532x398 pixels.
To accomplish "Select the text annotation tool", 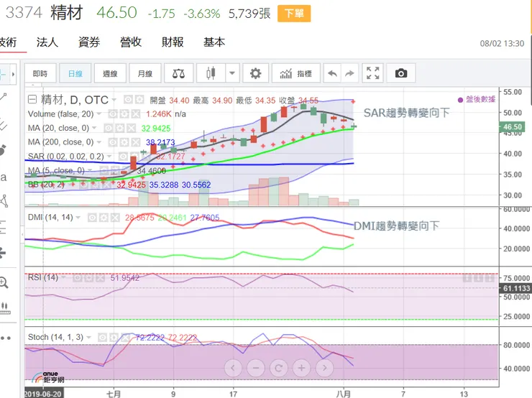I will tap(3, 177).
